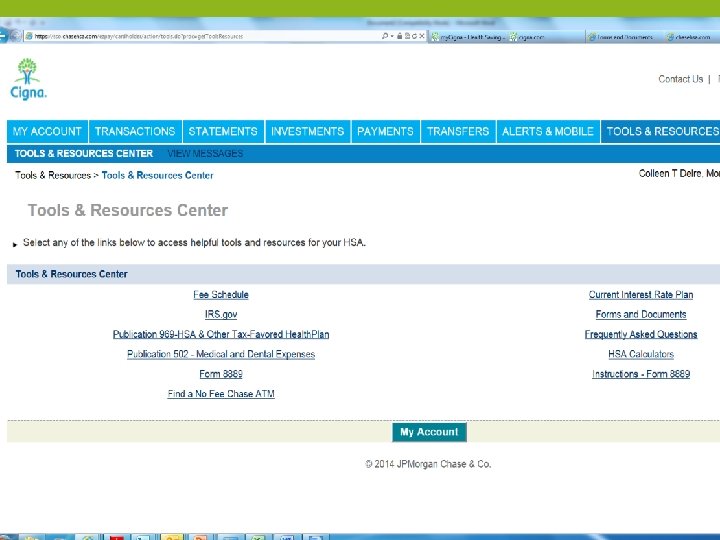Viewport: 720px width, 540px height.
Task: Open the TRANSFERS navigation tab
Action: click(x=458, y=131)
